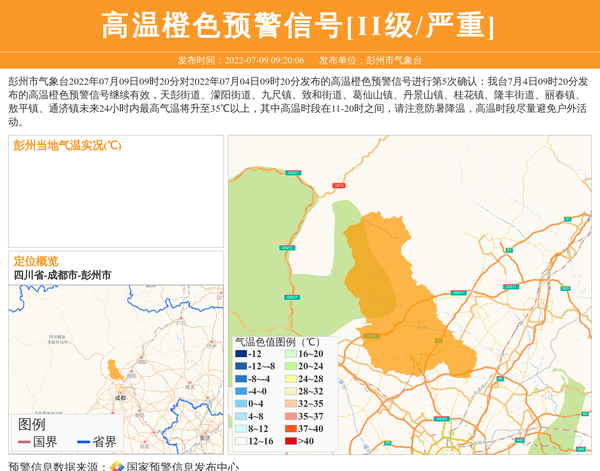Pick the 37~40 orange-red legend swatch
The image size is (600, 471).
290,428
